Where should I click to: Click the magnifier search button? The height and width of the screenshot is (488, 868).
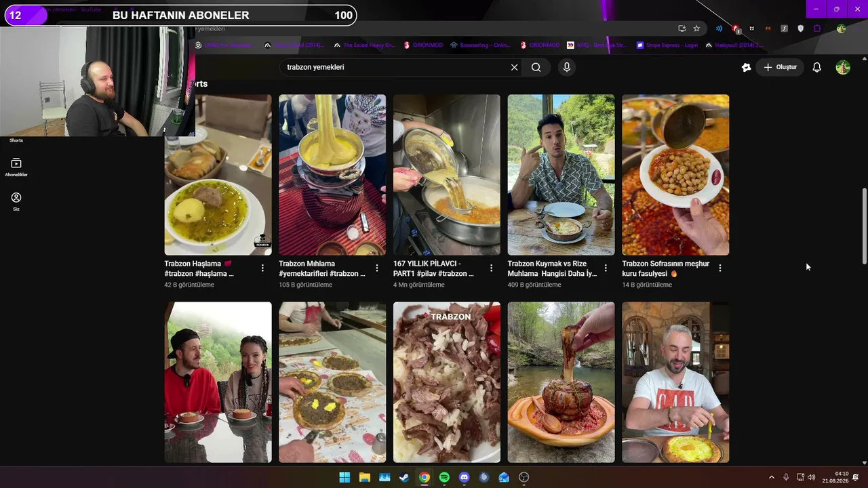(536, 67)
